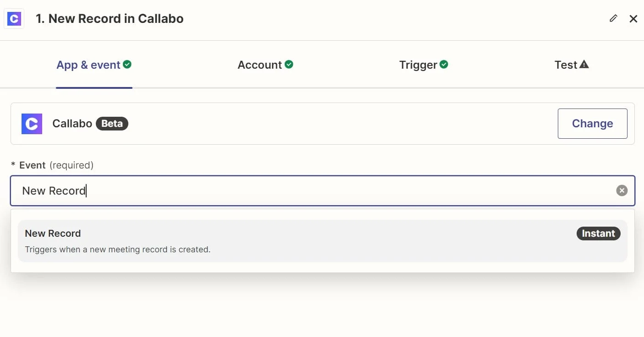Click the step title "1. New Record in Callabo"
The height and width of the screenshot is (337, 644).
tap(110, 19)
